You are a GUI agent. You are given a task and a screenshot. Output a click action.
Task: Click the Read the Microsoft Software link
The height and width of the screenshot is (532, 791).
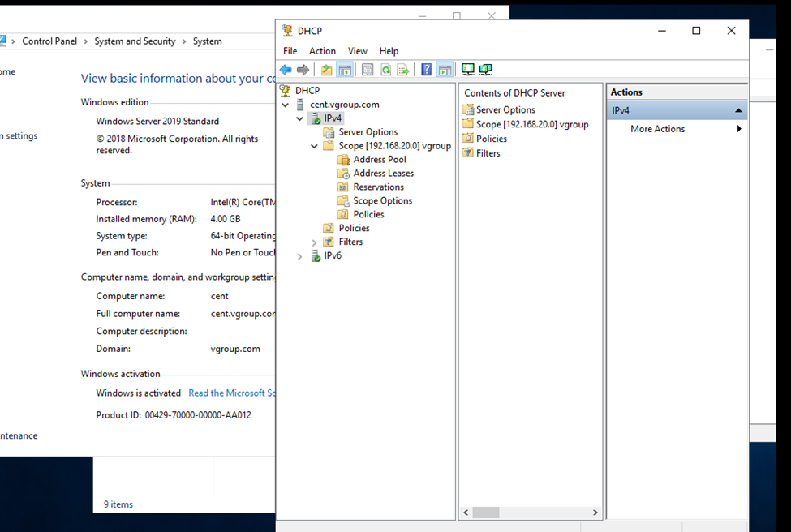point(232,393)
